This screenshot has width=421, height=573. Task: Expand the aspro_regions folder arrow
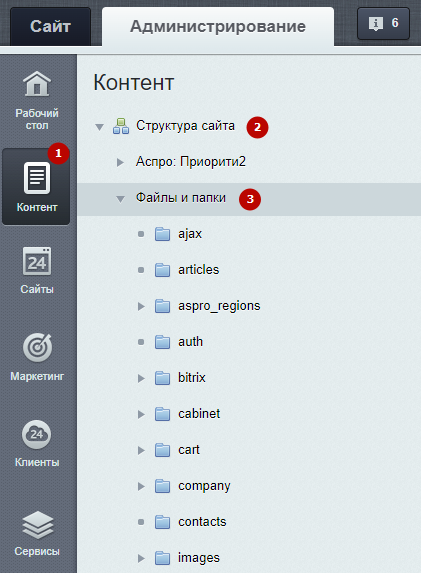(x=141, y=306)
